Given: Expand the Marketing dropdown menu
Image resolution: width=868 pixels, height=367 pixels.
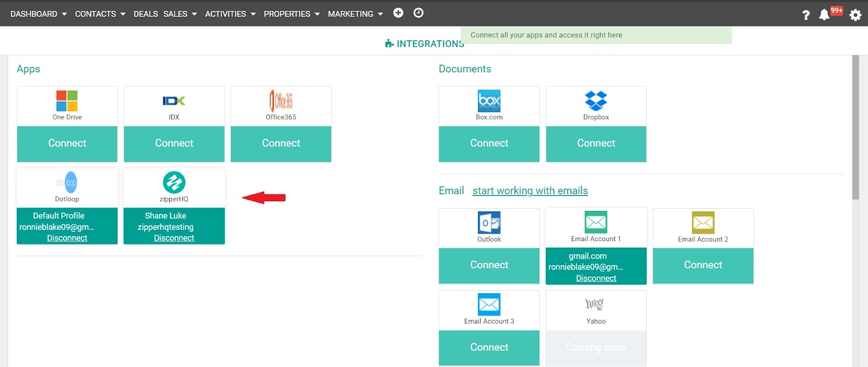Looking at the screenshot, I should coord(355,14).
